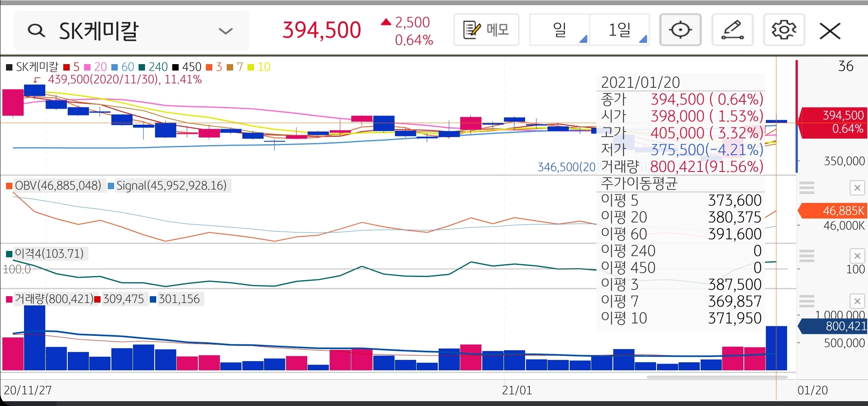Click the 이평 20 value 380,375
Viewport: 868px width, 406px height.
(x=735, y=217)
